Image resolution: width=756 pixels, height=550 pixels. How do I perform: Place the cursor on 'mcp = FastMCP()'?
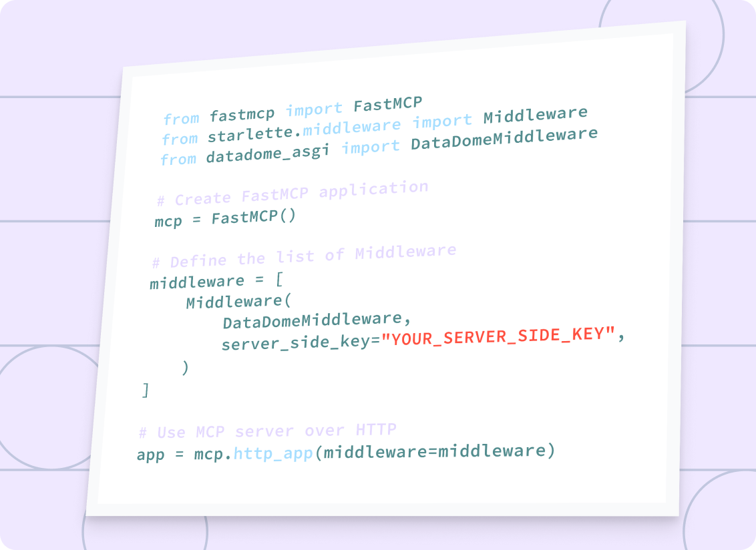tap(224, 218)
